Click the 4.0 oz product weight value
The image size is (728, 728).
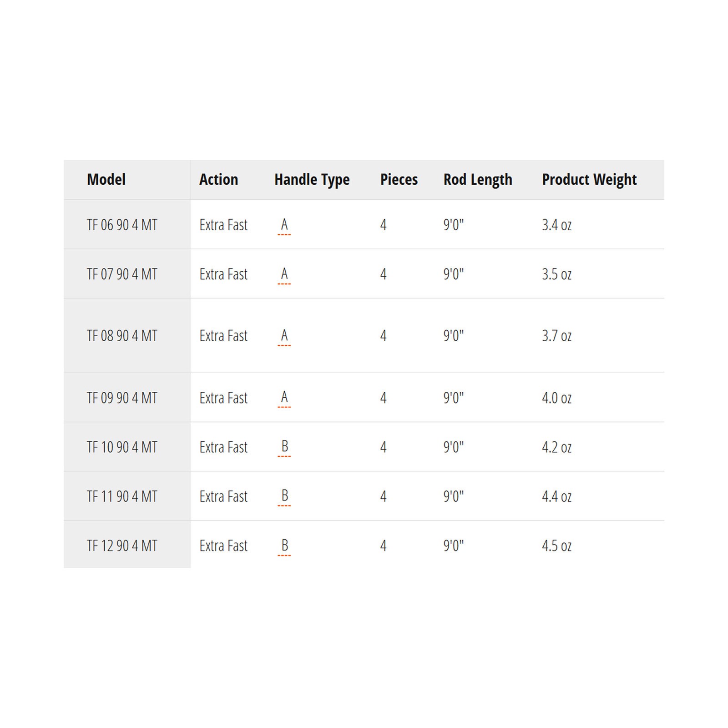[556, 398]
